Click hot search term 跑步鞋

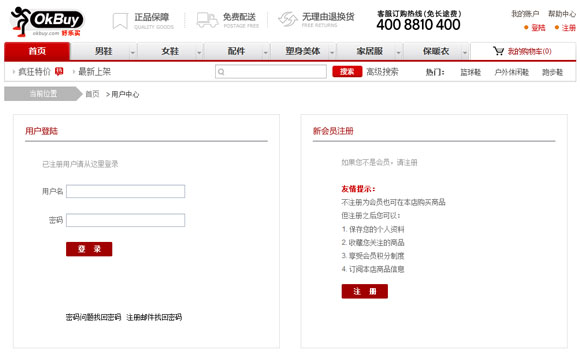coord(552,72)
